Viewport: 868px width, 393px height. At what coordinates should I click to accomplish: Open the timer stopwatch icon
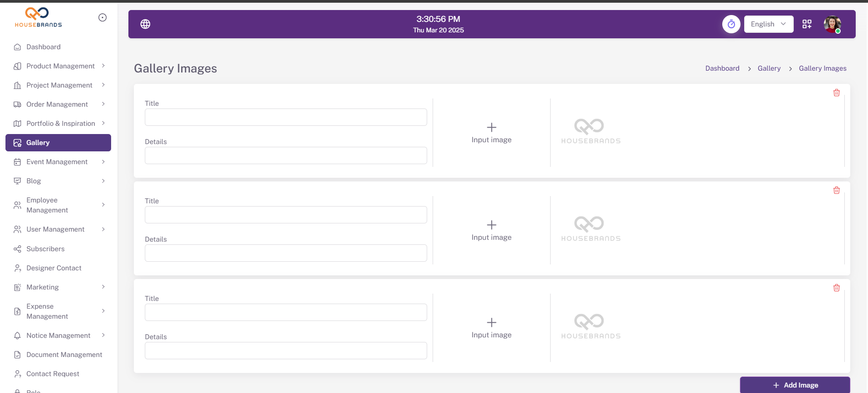[731, 24]
